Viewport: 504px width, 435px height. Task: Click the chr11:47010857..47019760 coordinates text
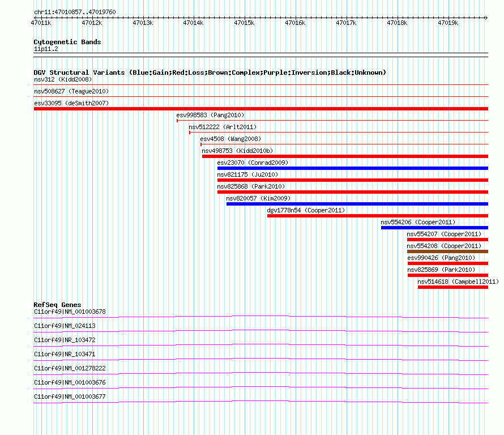point(75,12)
